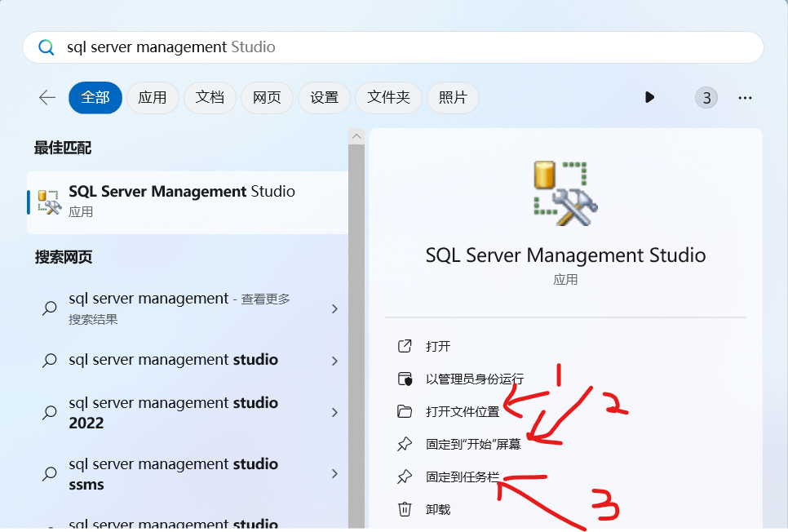Click the large SSMS icon in details pane
Image resolution: width=788 pixels, height=532 pixels.
click(565, 193)
